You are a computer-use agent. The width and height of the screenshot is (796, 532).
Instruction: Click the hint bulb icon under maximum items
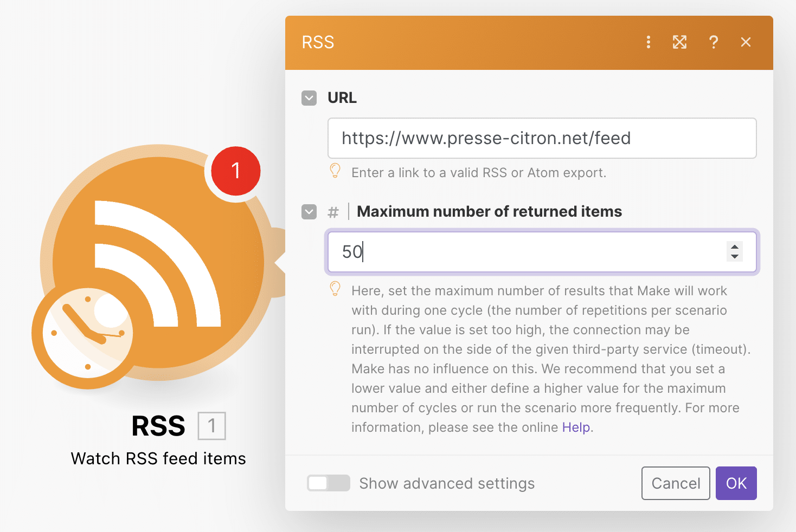click(336, 289)
